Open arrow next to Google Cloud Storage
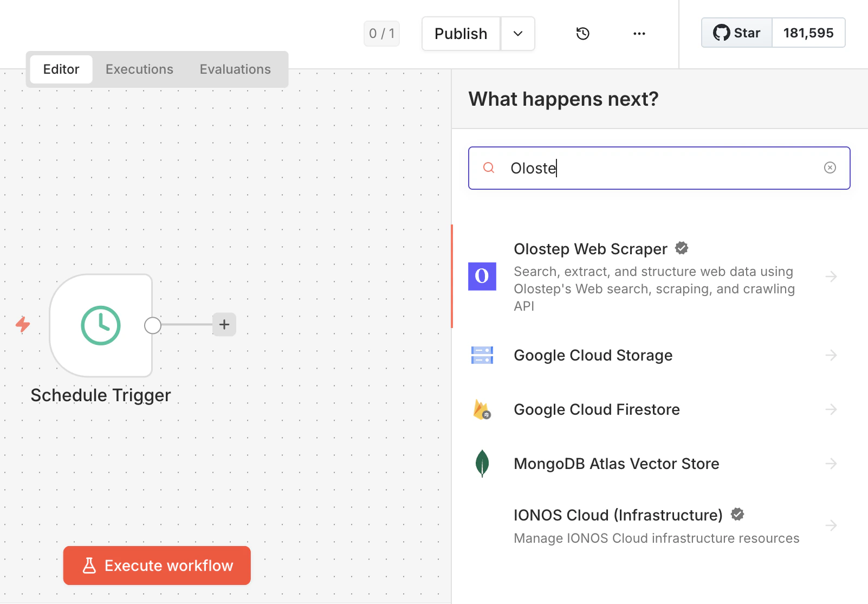868x604 pixels. point(831,355)
